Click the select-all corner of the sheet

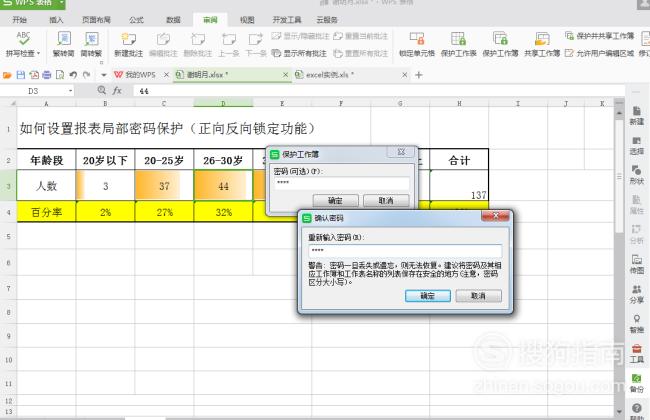8,103
